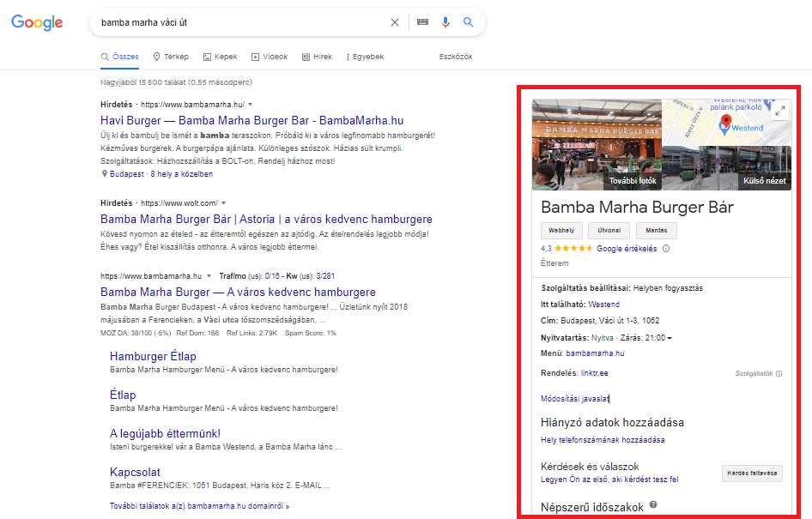Open the on-screen keyboard icon in search bar

coord(421,22)
